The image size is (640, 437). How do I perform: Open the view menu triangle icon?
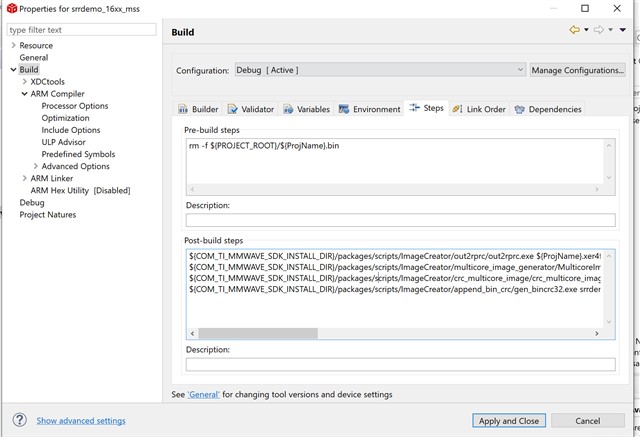pyautogui.click(x=624, y=31)
